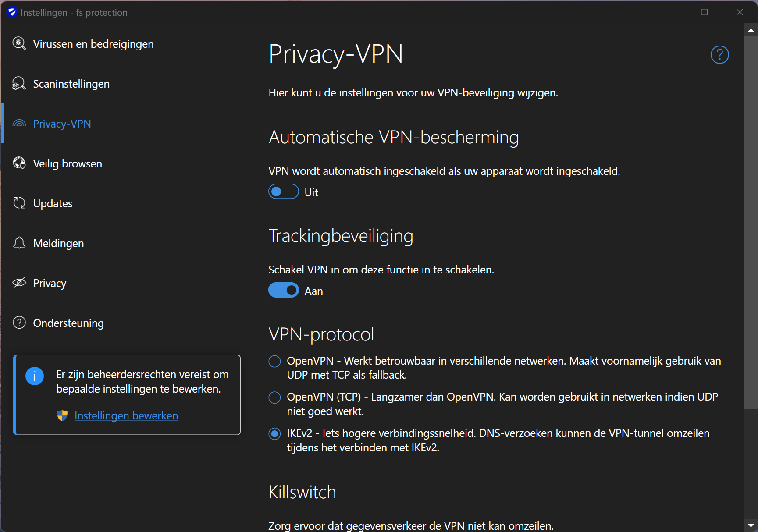Click the Privacy crossed-eye icon

[x=19, y=283]
